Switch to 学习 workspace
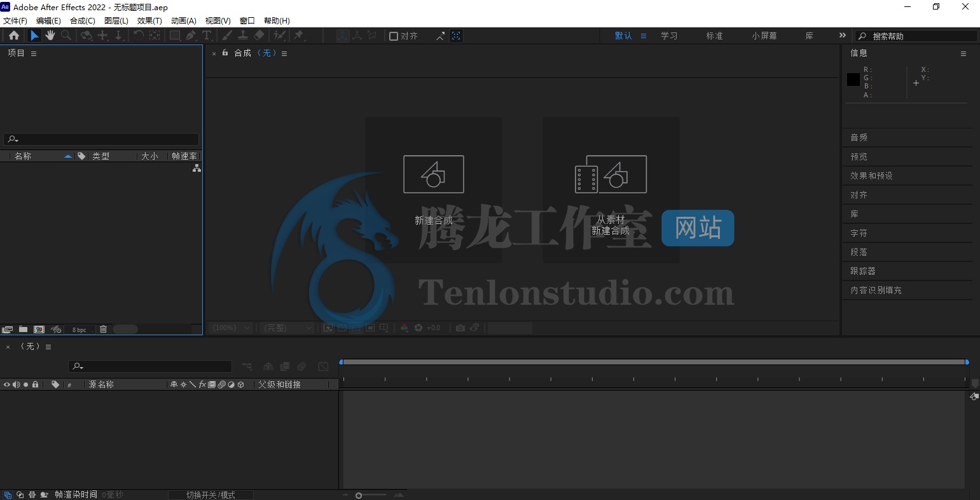Screen dimensions: 980x500 (x=669, y=36)
